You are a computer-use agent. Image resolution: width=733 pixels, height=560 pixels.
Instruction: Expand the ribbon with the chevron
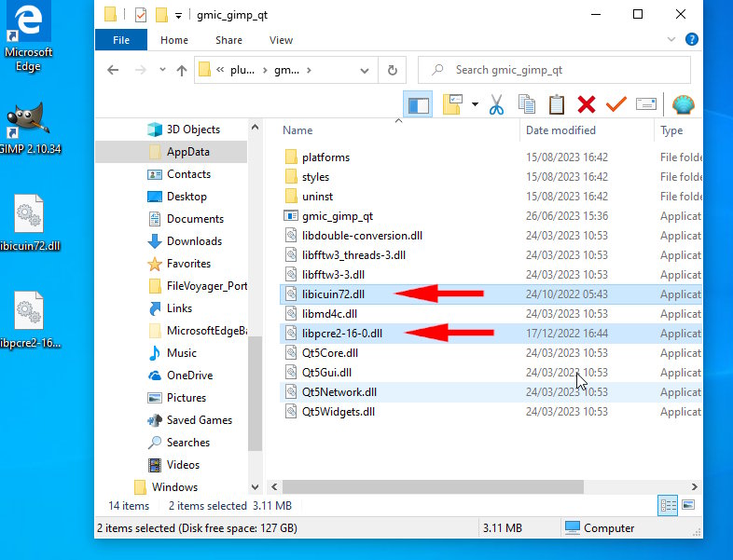point(671,39)
